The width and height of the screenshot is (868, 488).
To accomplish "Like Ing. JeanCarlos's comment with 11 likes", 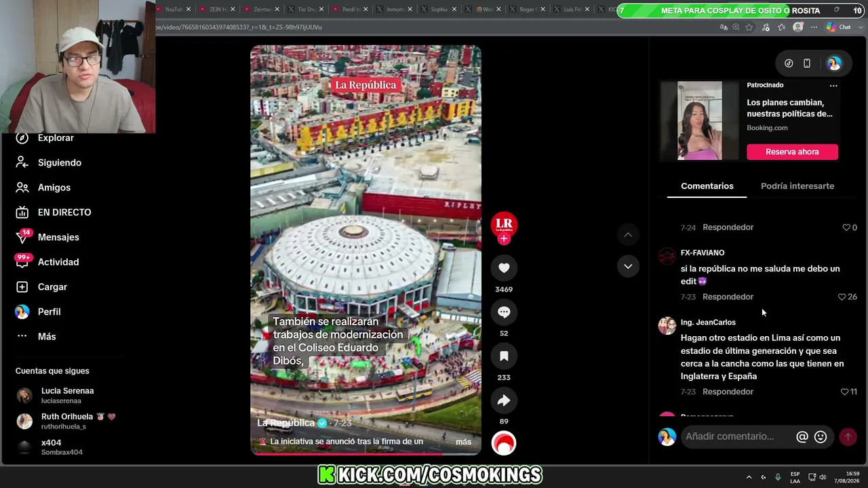I will (844, 392).
